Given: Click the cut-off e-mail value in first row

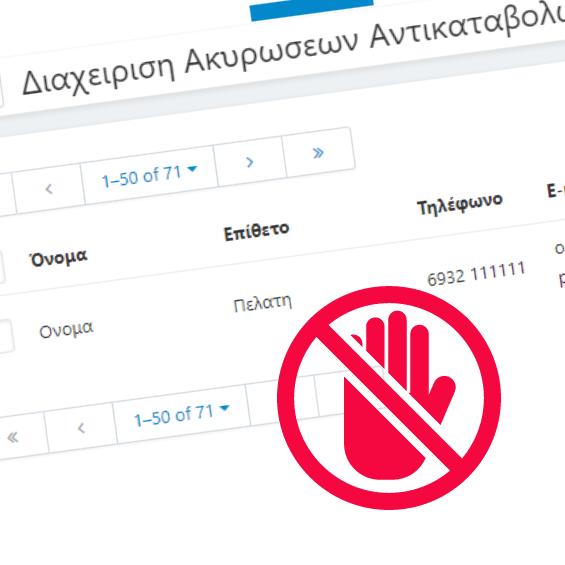Looking at the screenshot, I should point(560,264).
